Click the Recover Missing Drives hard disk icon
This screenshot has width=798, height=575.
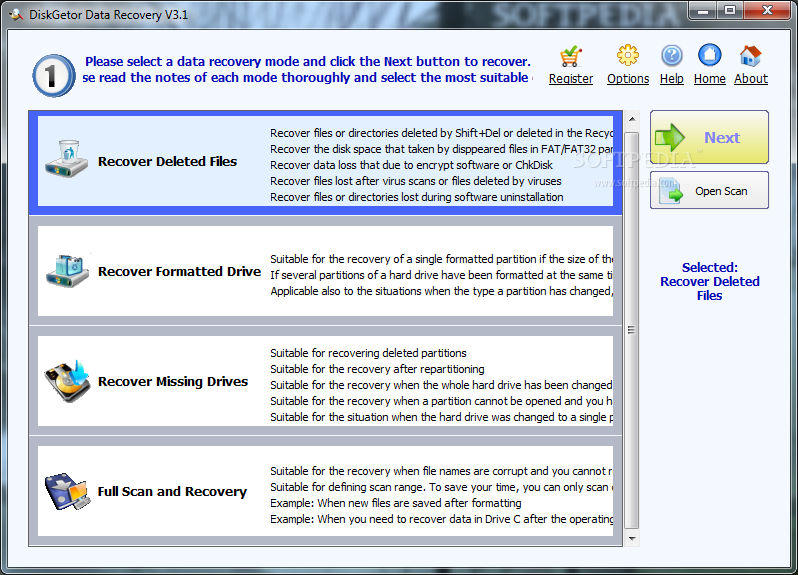[x=67, y=381]
